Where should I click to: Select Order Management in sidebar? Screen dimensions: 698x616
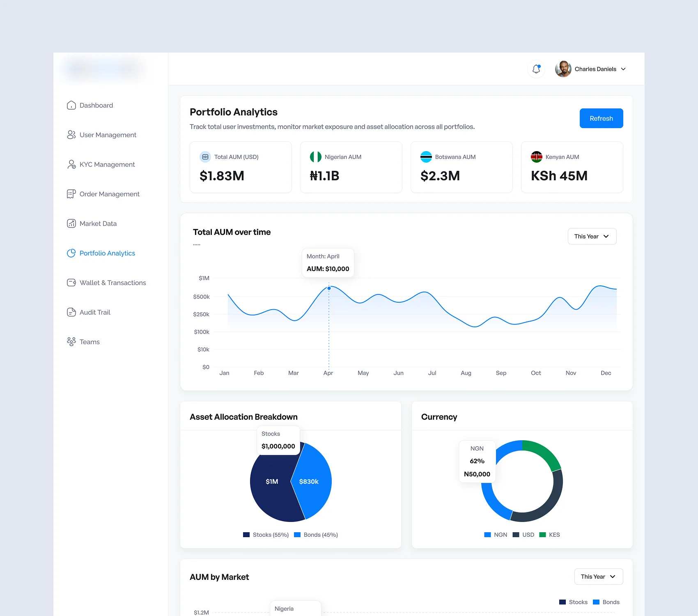[x=109, y=194]
